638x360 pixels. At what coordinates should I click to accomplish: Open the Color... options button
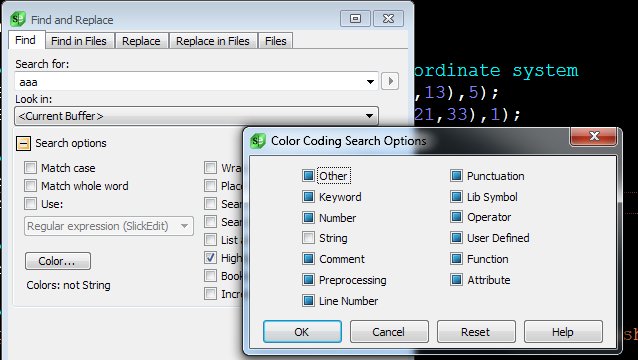pyautogui.click(x=57, y=261)
